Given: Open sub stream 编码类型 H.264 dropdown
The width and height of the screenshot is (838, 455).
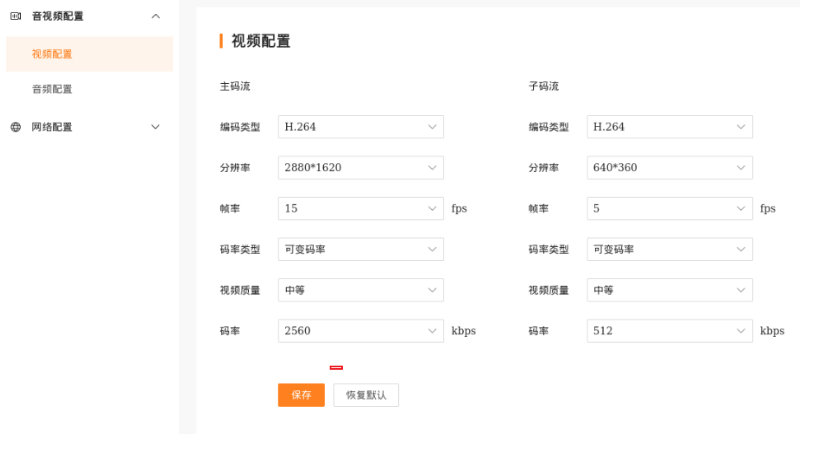Looking at the screenshot, I should (x=669, y=127).
